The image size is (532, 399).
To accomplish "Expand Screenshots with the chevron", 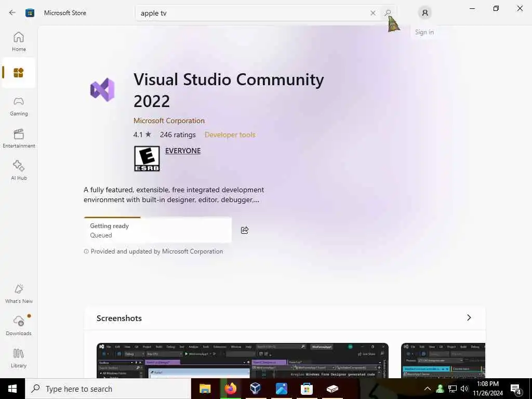I will [x=469, y=317].
